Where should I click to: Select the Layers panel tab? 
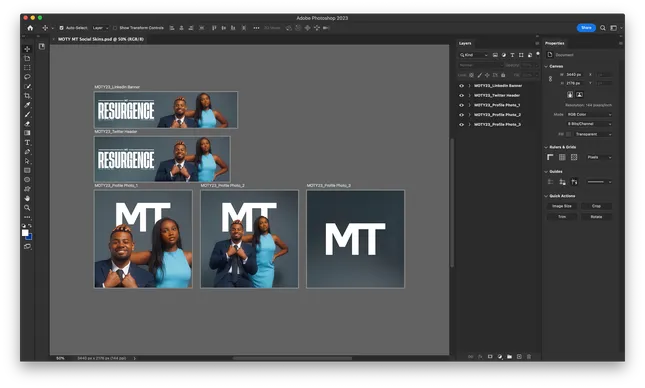(465, 43)
